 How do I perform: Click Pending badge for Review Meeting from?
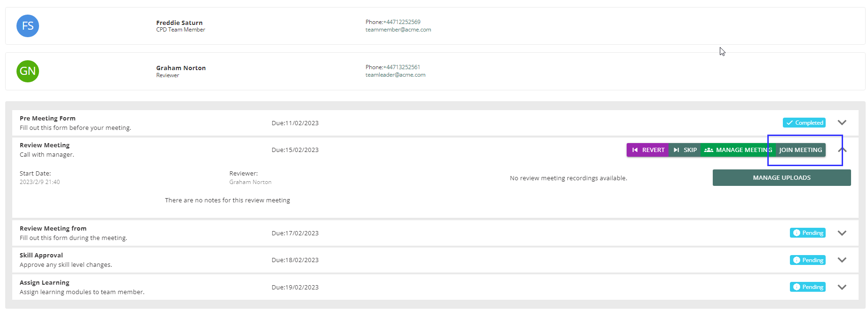click(x=807, y=233)
